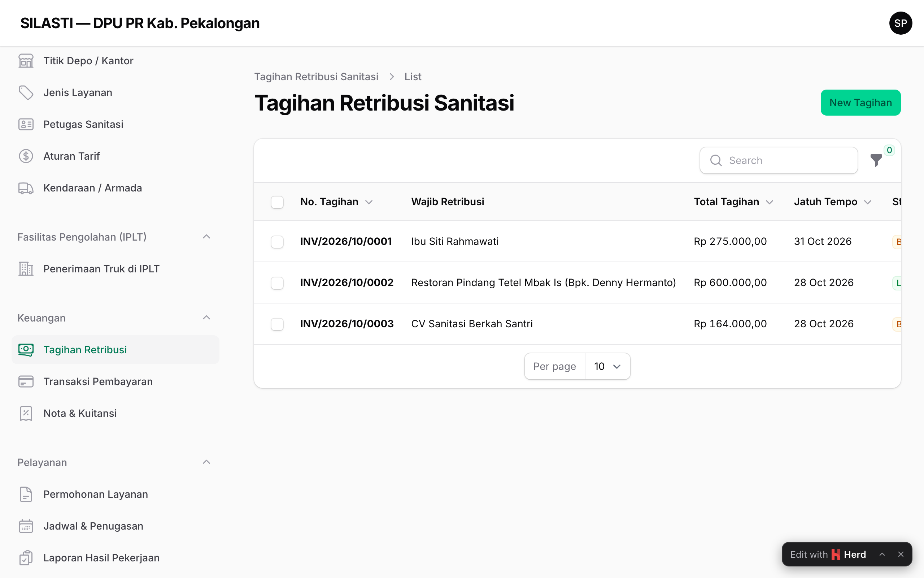The width and height of the screenshot is (924, 578).
Task: Focus the Search input field
Action: [x=779, y=160]
